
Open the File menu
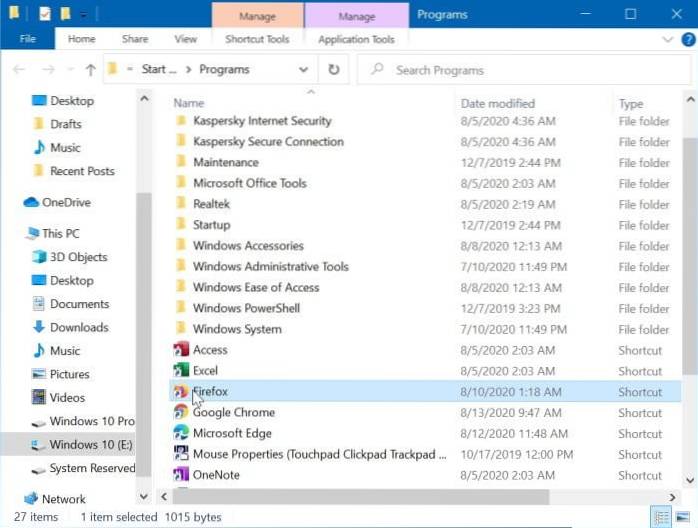[x=27, y=39]
